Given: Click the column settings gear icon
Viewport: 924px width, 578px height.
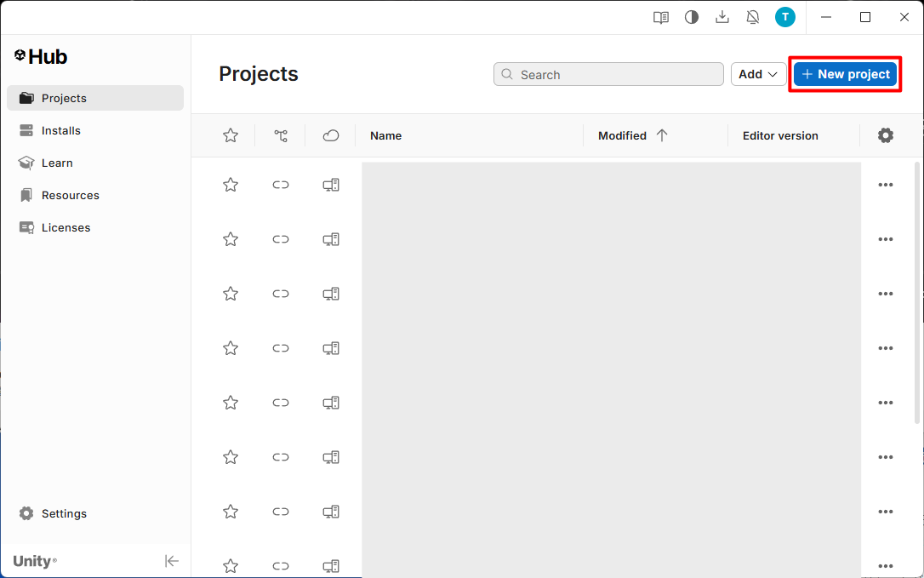Looking at the screenshot, I should coord(886,135).
